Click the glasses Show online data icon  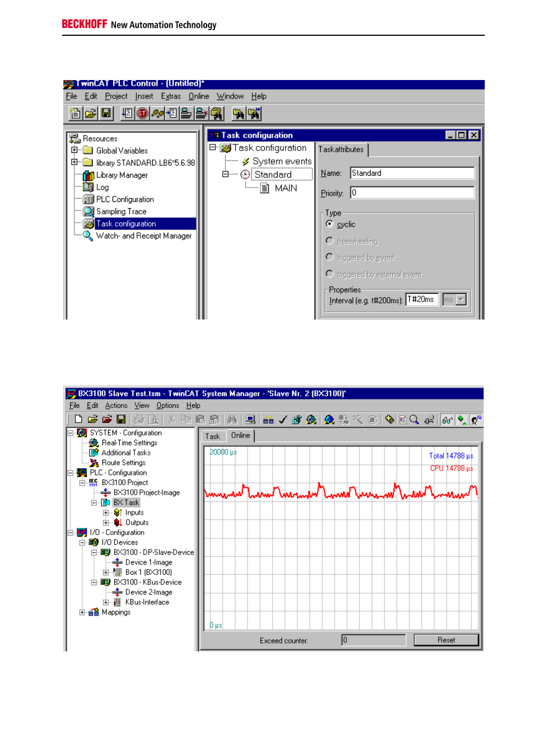447,419
